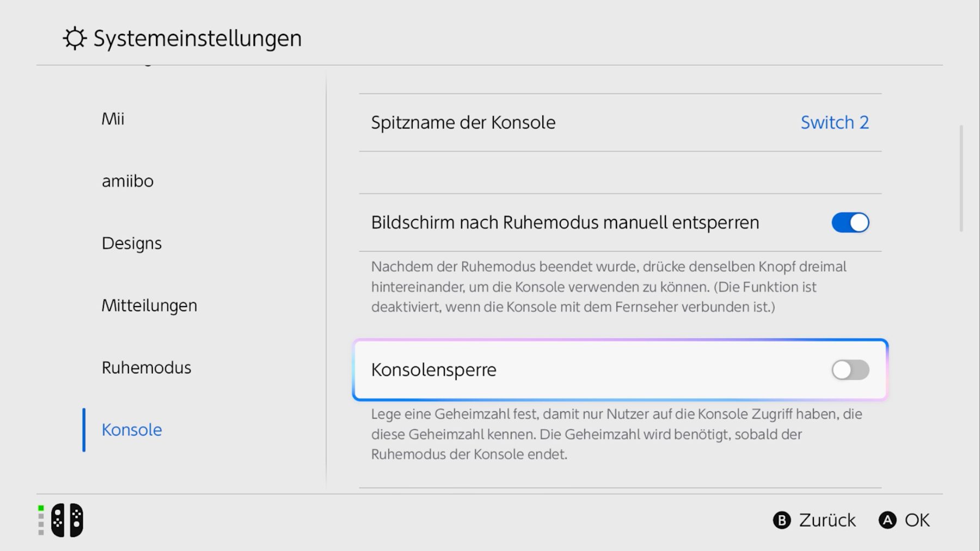Open Mitteilungen settings
Screen dimensions: 980x551
point(149,305)
